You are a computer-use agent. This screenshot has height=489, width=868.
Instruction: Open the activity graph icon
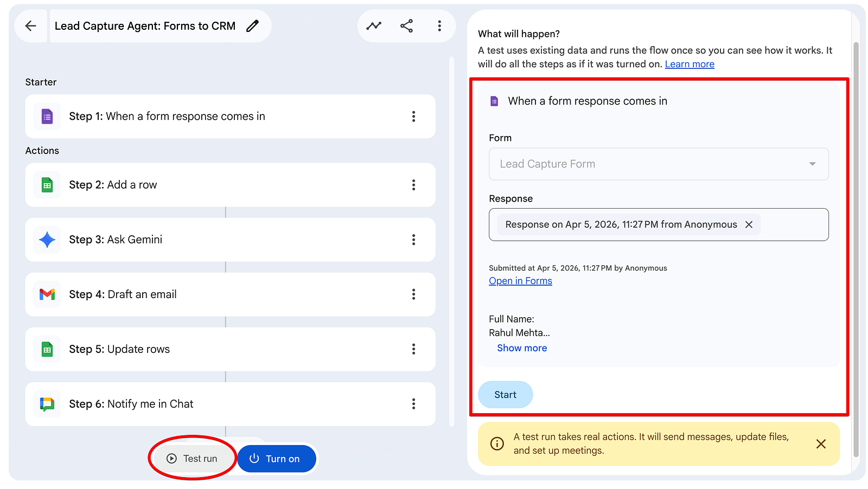(x=374, y=26)
